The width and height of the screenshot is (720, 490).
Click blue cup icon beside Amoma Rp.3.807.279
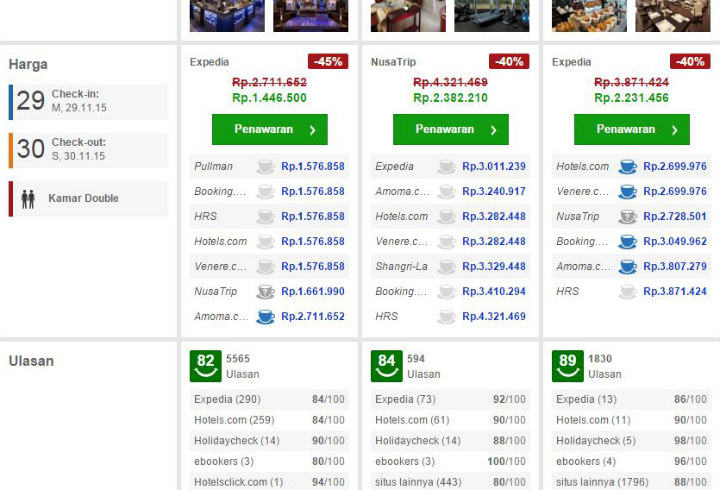(x=628, y=266)
